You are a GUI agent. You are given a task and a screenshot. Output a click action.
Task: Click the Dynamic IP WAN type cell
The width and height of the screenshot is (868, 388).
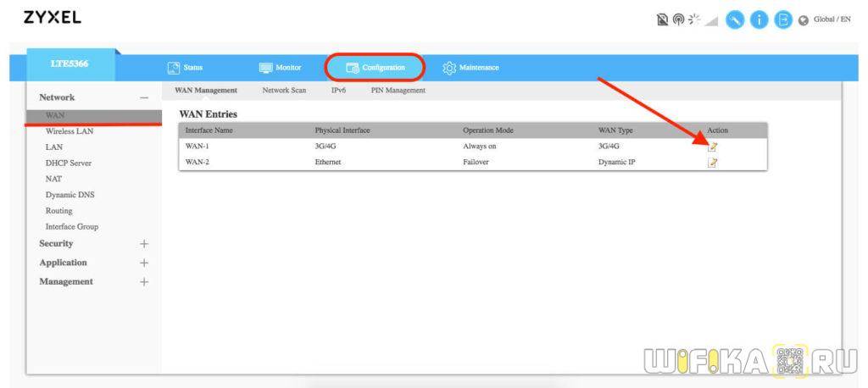pyautogui.click(x=617, y=162)
